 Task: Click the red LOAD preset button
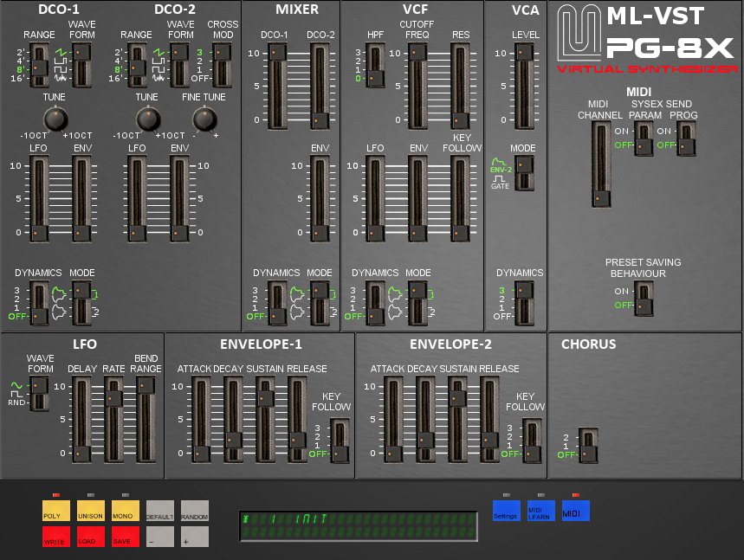point(90,537)
